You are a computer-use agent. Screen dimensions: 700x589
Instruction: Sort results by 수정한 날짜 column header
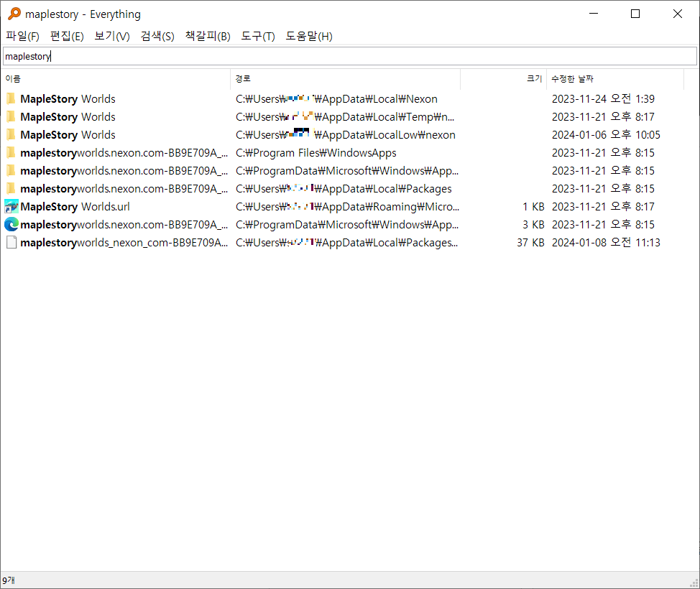tap(615, 78)
